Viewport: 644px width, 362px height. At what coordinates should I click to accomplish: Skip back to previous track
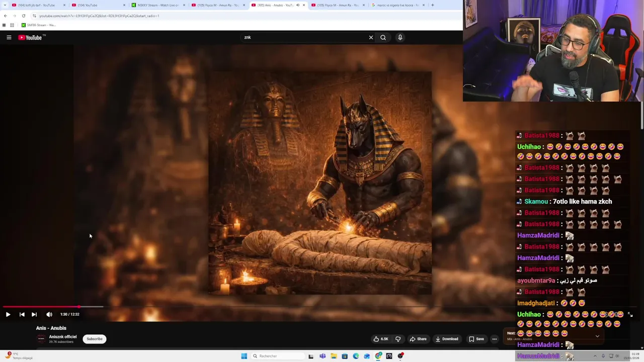click(x=22, y=314)
